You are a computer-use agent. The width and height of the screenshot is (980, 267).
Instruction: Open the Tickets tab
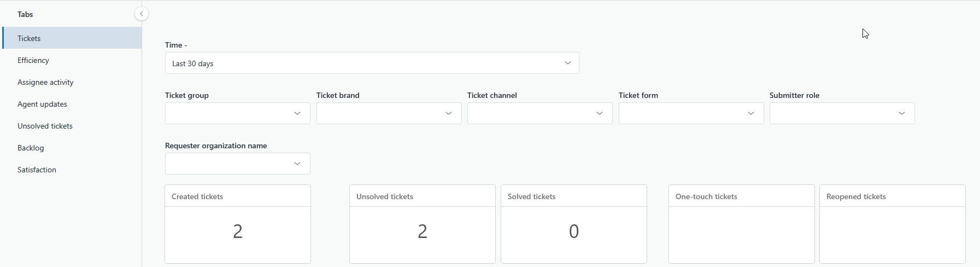29,38
